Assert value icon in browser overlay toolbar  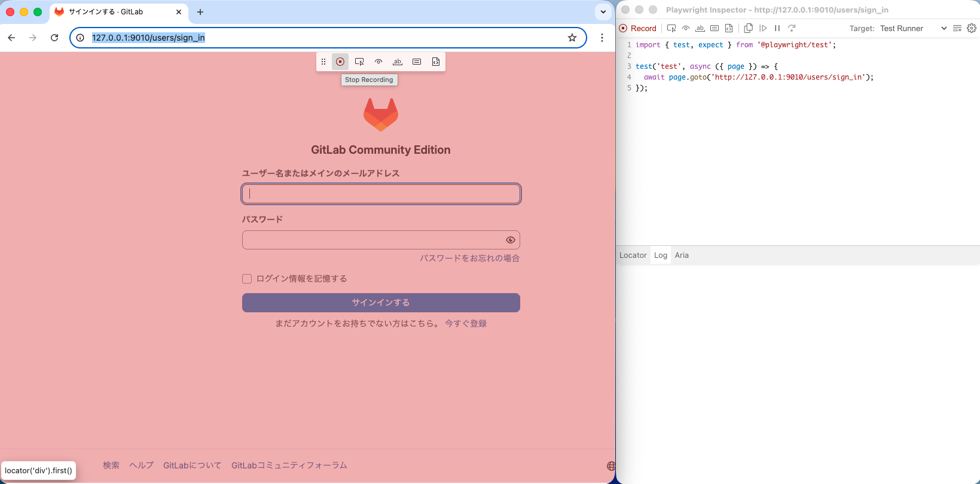417,62
